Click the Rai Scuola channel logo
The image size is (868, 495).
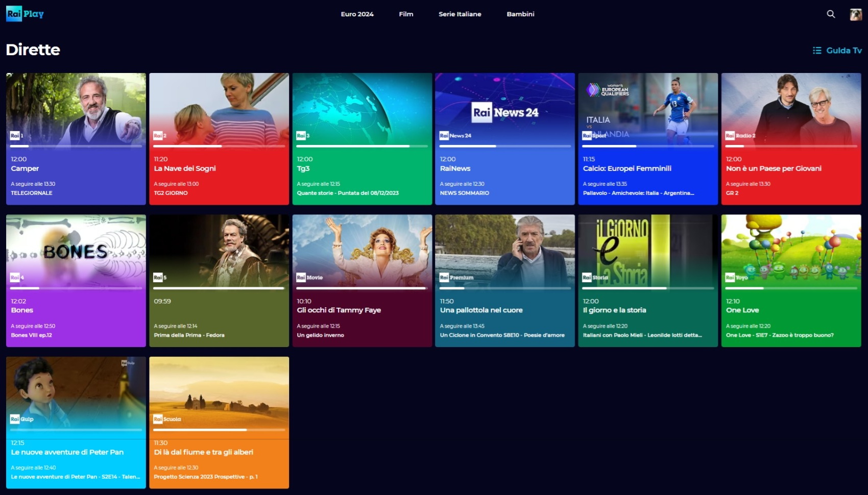click(167, 419)
